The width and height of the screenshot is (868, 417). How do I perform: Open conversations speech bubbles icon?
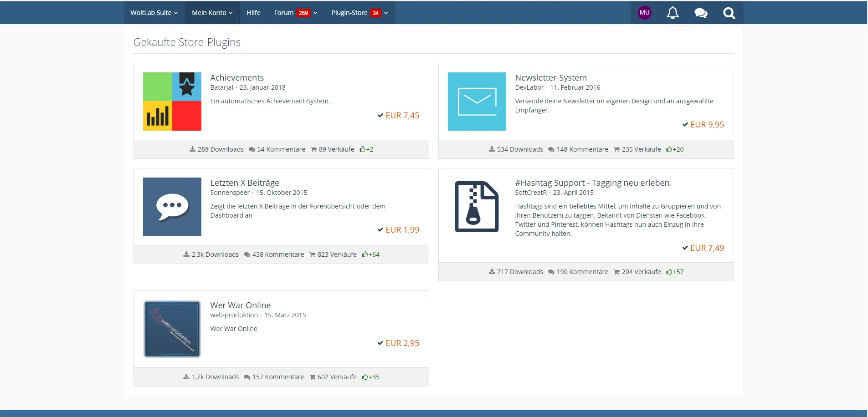(701, 13)
